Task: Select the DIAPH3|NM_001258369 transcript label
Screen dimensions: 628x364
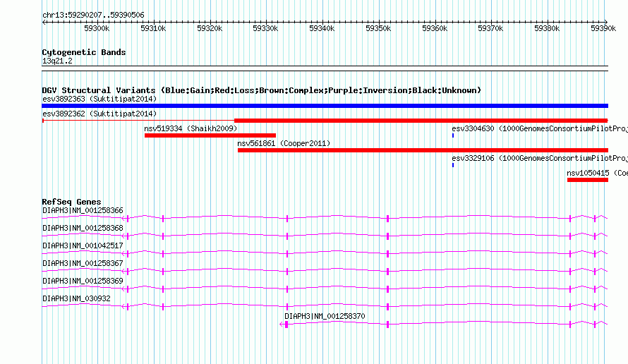Action: click(x=83, y=281)
